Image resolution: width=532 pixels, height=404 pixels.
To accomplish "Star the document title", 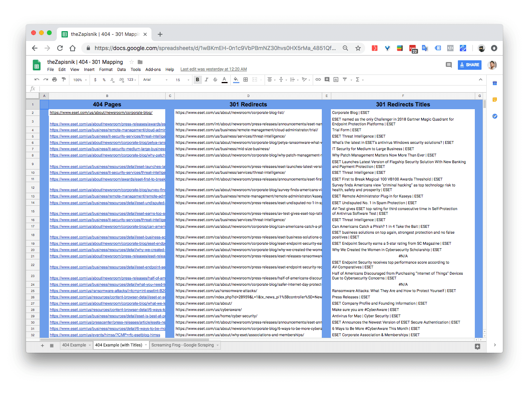I will point(132,62).
